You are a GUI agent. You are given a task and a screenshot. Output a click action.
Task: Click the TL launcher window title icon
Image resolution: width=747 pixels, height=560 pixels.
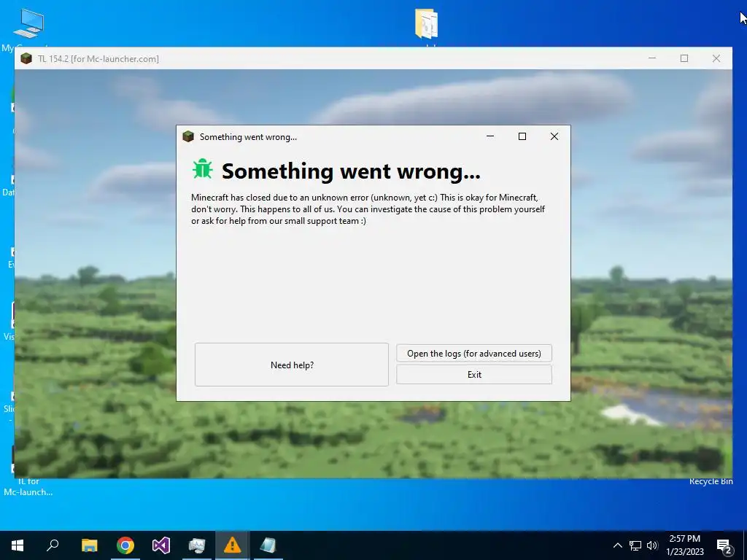[26, 58]
